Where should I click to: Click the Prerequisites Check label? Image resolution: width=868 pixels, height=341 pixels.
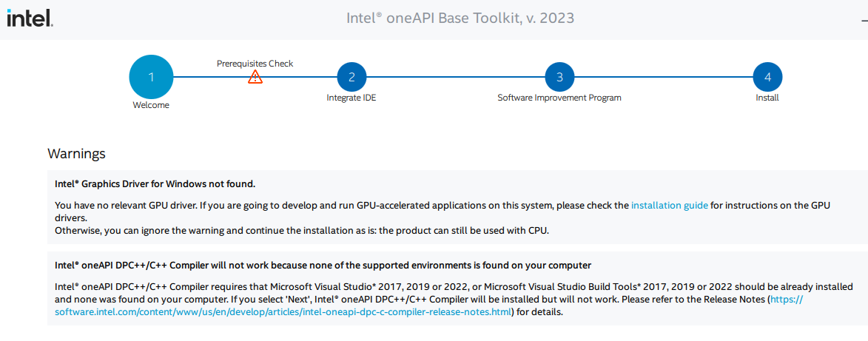click(255, 63)
